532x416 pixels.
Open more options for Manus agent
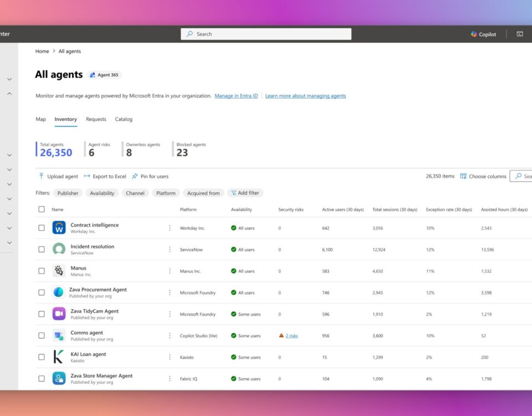170,271
